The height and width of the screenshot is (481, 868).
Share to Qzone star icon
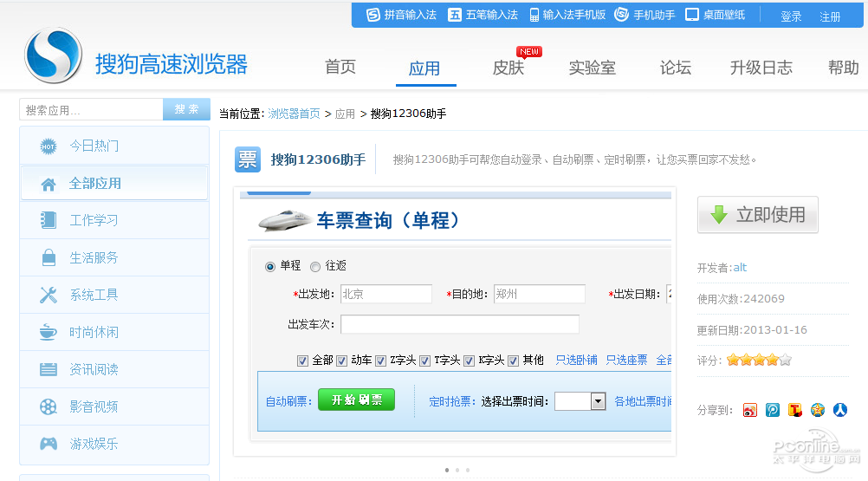click(x=818, y=410)
